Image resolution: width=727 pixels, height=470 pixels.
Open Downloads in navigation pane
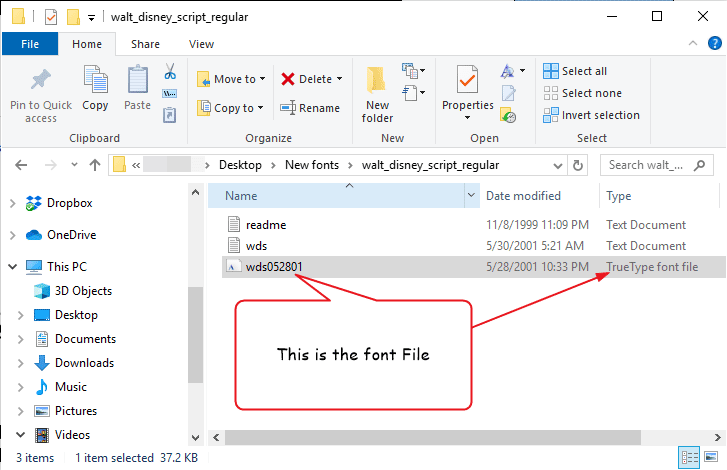click(x=75, y=363)
